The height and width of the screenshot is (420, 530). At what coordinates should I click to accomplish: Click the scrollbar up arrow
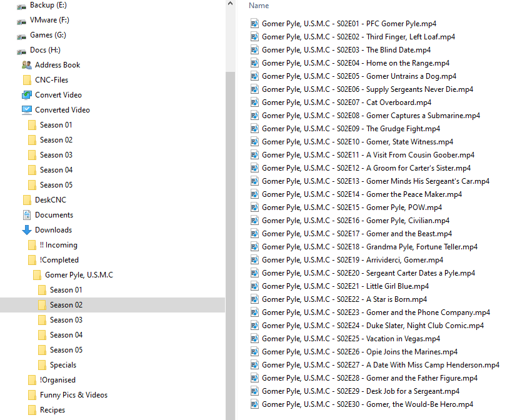coord(231,4)
